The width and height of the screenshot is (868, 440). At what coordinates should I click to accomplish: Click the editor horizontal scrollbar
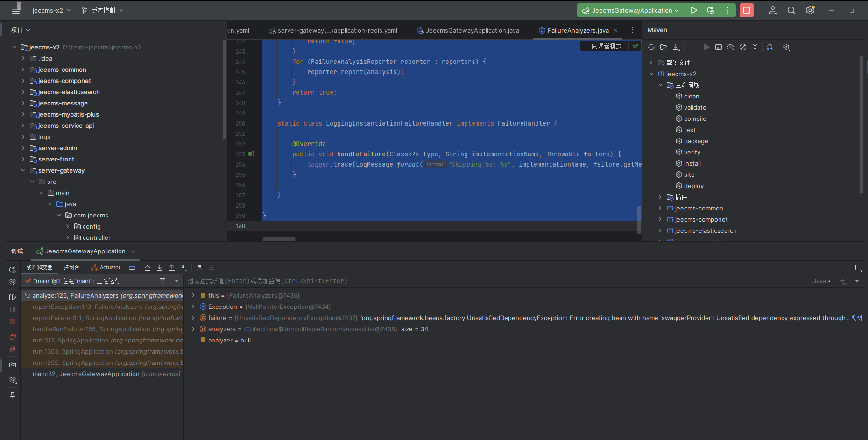click(279, 238)
